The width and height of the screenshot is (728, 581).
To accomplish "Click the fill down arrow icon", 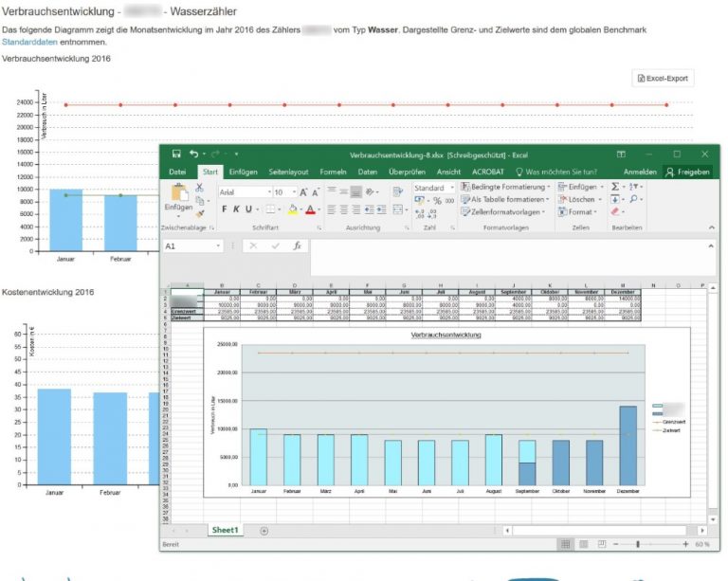I will 615,199.
